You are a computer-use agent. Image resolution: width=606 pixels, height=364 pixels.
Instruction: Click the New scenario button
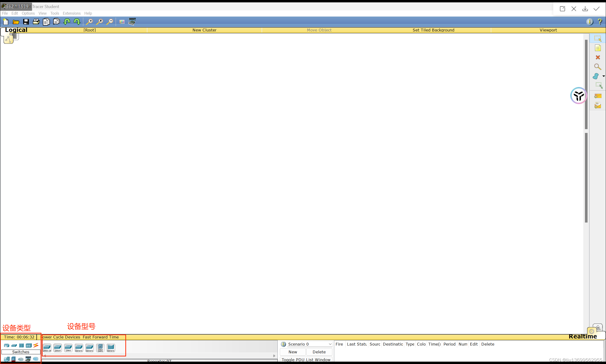[x=293, y=352]
